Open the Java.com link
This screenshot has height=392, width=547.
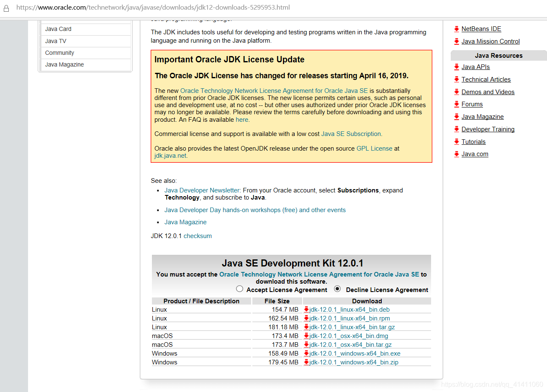[475, 154]
